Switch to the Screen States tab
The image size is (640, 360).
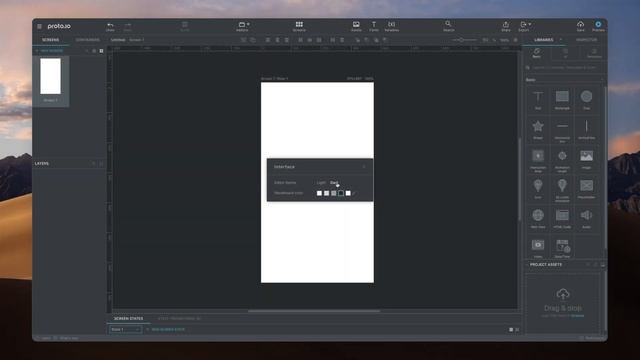point(128,318)
